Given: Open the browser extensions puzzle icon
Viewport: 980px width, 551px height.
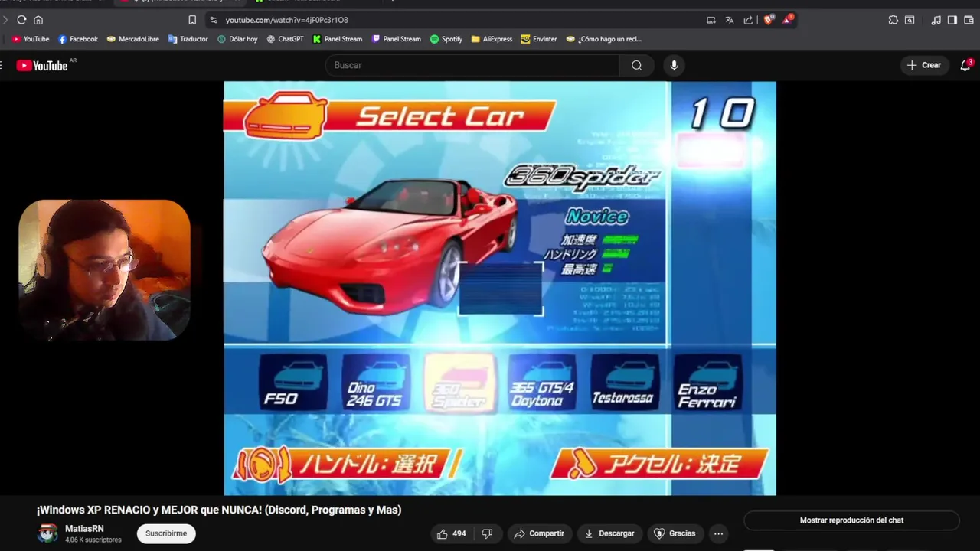Looking at the screenshot, I should coord(893,20).
